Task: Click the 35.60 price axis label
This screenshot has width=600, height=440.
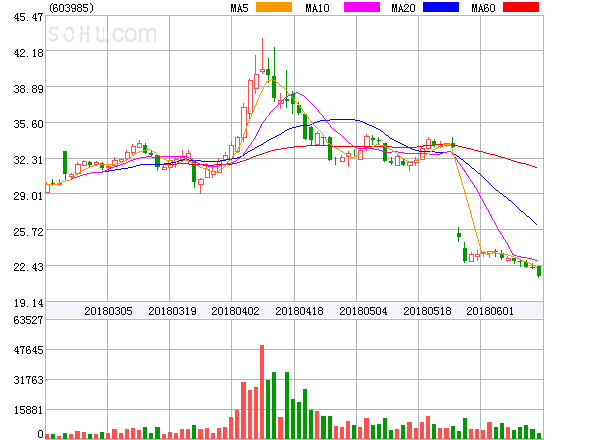Action: pyautogui.click(x=28, y=124)
